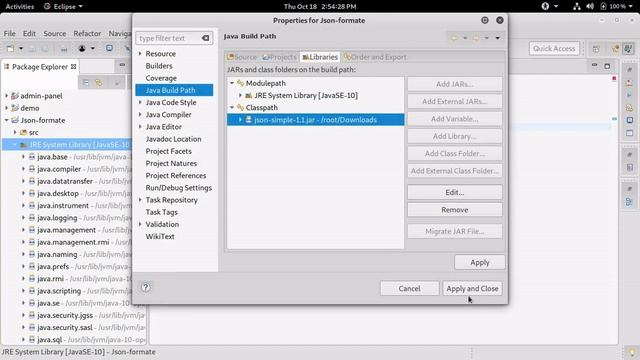This screenshot has width=640, height=360.
Task: Click the admin-panel project icon in Package Explorer
Action: (x=15, y=96)
